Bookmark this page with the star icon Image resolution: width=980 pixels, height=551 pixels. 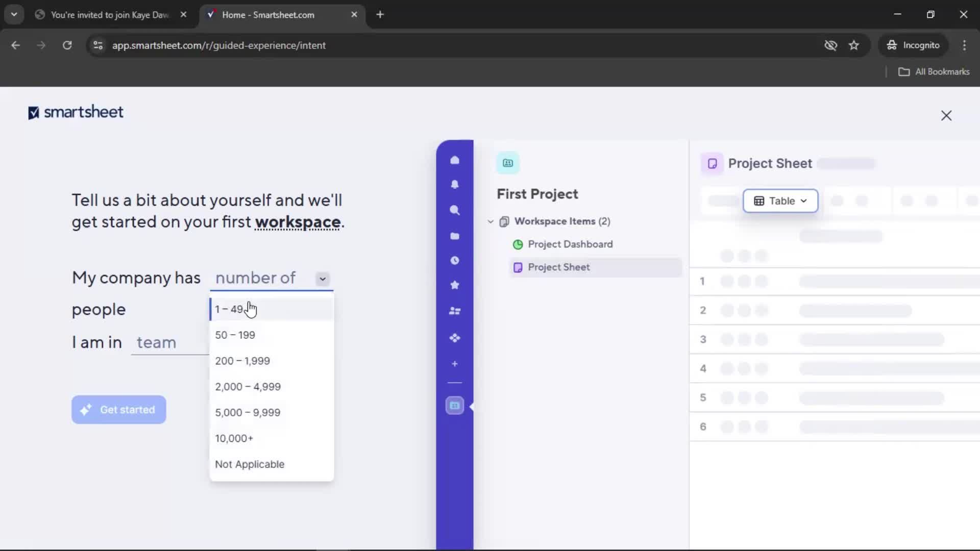click(x=854, y=45)
